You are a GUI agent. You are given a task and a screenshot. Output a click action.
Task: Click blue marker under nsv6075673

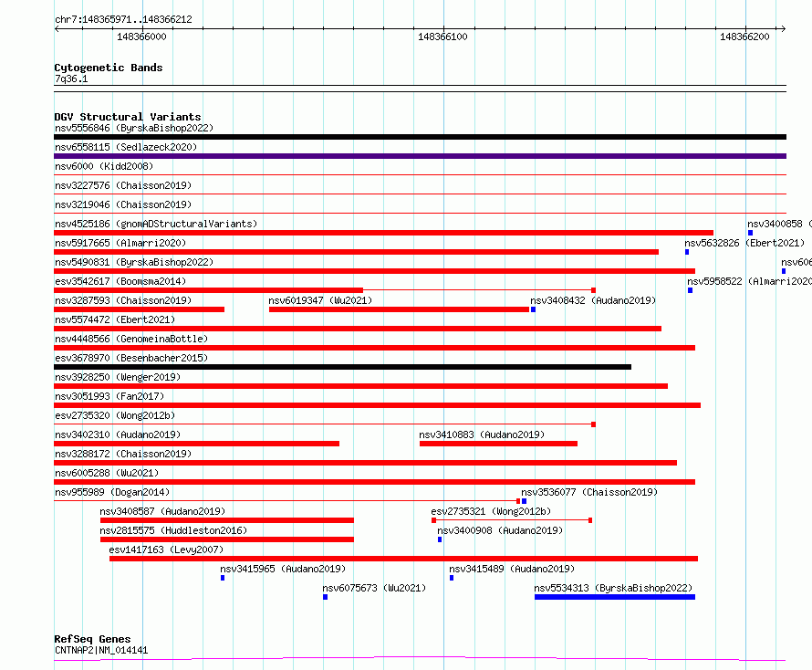325,597
